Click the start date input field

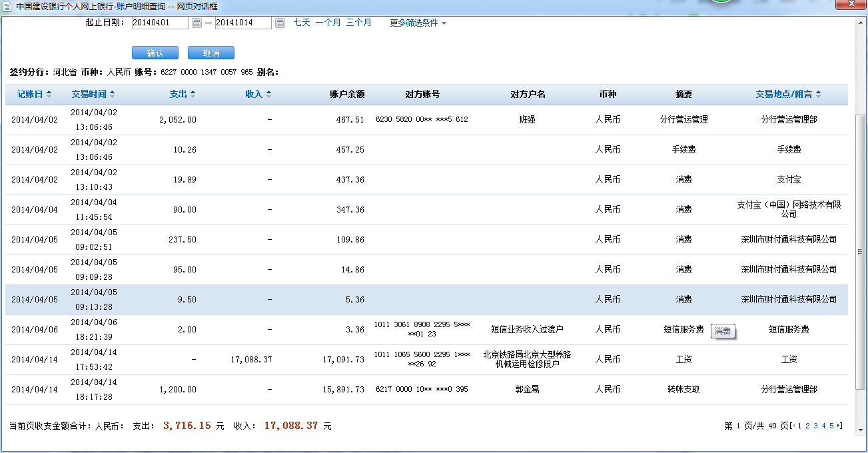pyautogui.click(x=160, y=23)
